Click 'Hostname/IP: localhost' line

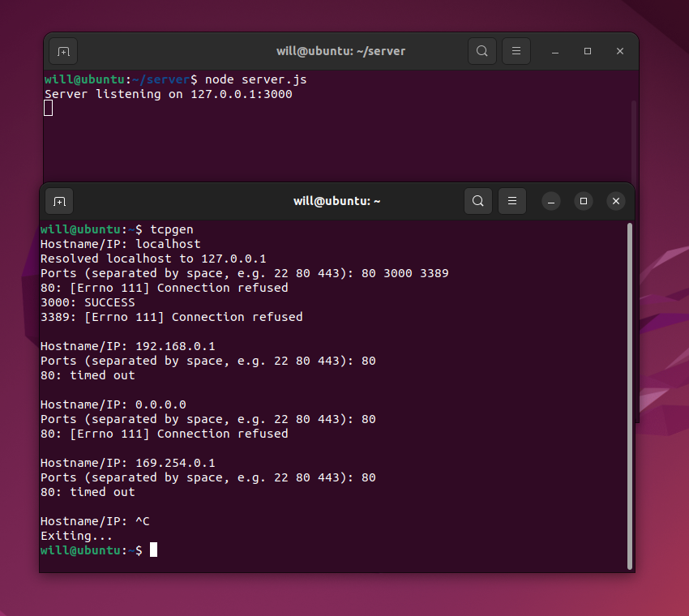(x=121, y=244)
